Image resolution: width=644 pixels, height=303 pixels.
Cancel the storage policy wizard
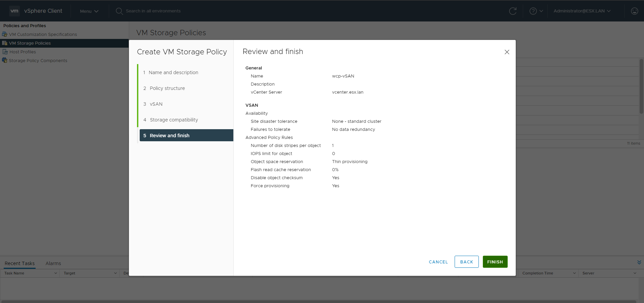tap(438, 262)
